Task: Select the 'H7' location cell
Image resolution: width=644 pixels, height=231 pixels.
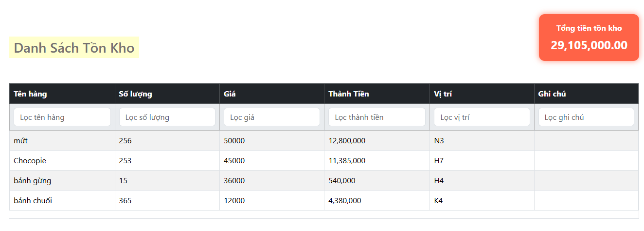Action: [439, 161]
